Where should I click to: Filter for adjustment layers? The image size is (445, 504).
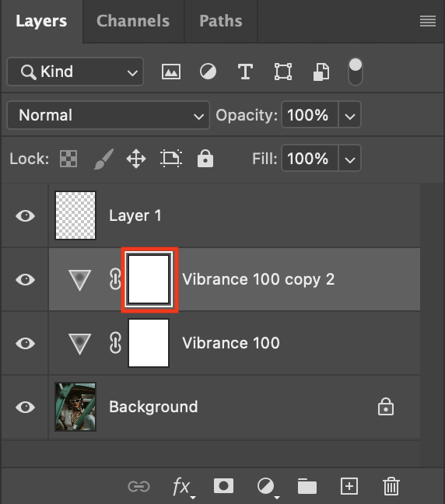tap(208, 72)
